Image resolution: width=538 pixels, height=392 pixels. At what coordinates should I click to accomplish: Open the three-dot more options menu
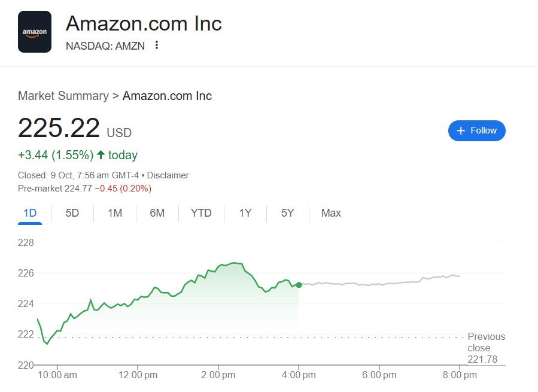(x=157, y=45)
